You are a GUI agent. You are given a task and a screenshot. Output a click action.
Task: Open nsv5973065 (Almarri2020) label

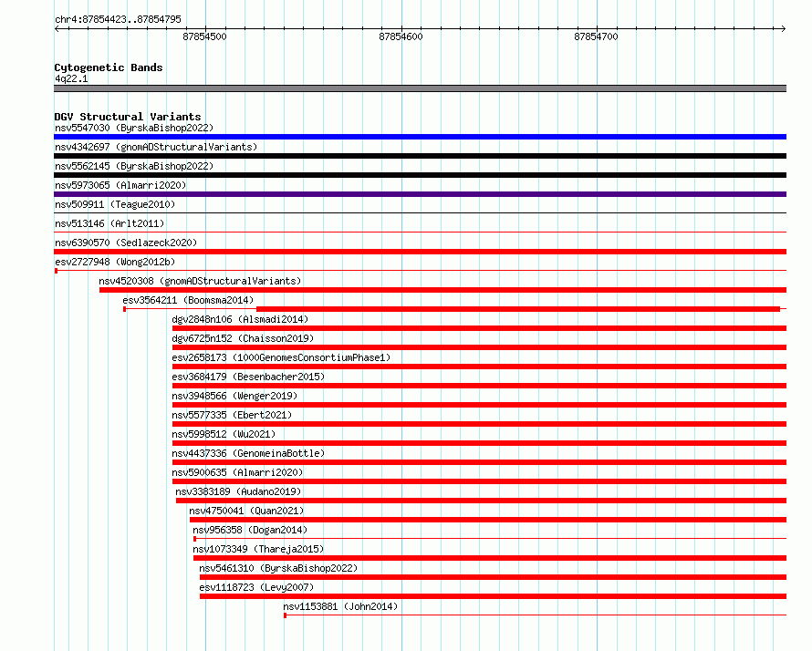coord(120,185)
